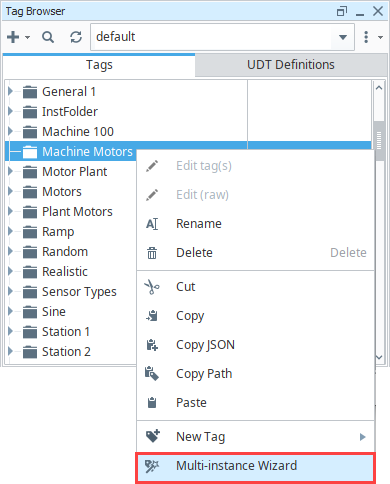Expand the Station 2 folder
Viewport: 390px width, 484px height.
coord(10,351)
